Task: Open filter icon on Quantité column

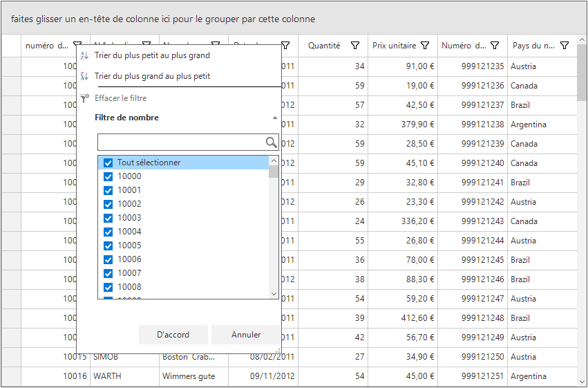Action: point(354,46)
